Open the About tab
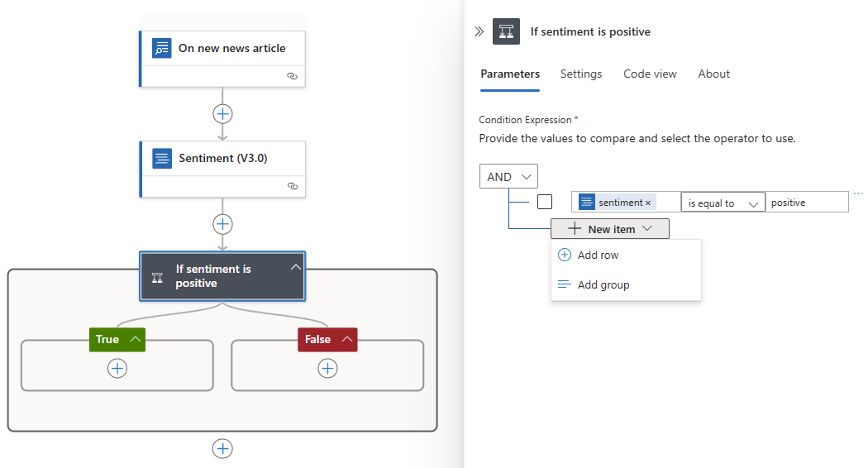The image size is (868, 468). [714, 74]
